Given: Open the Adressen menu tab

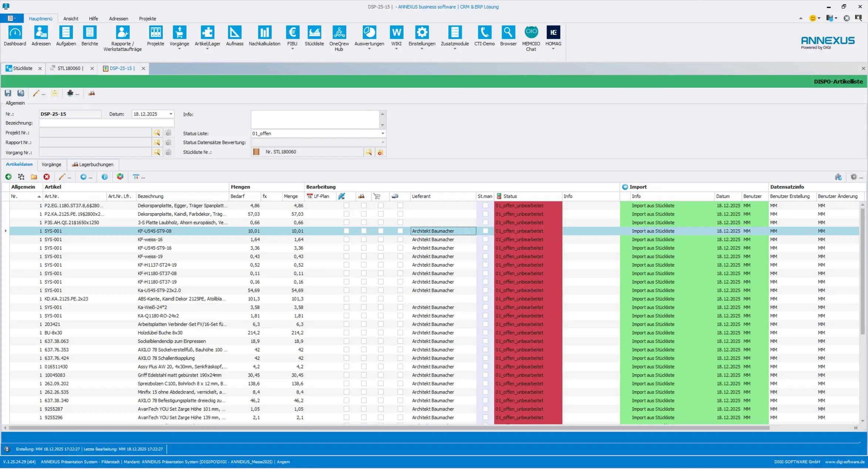Looking at the screenshot, I should pyautogui.click(x=118, y=19).
